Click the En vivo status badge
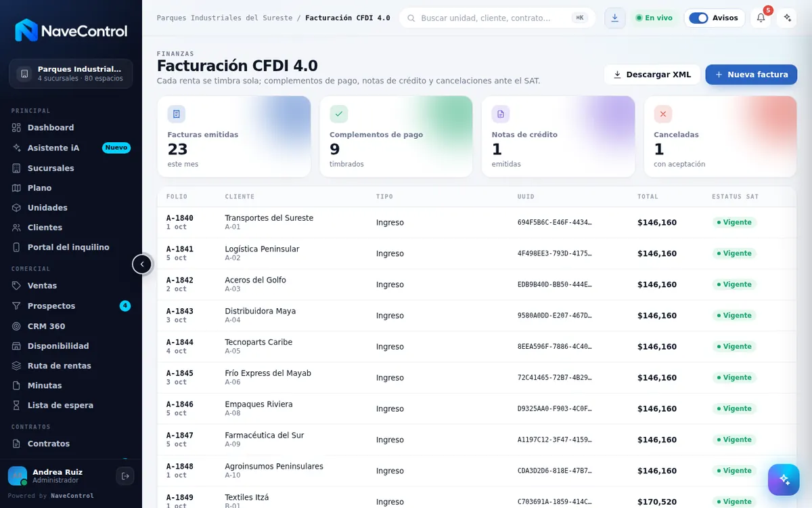The width and height of the screenshot is (812, 508). pos(654,18)
